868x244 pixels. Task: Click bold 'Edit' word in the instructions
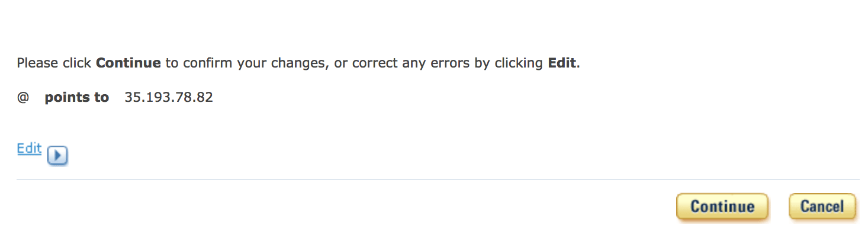tap(562, 63)
